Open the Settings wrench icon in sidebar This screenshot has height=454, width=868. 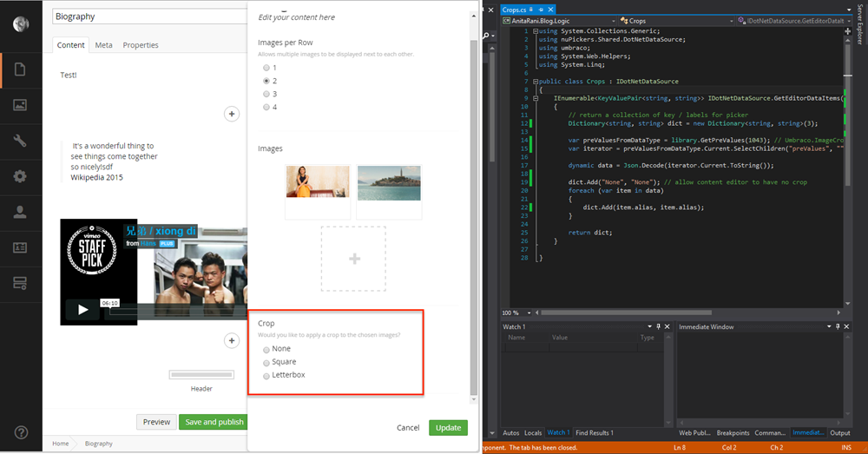[20, 141]
